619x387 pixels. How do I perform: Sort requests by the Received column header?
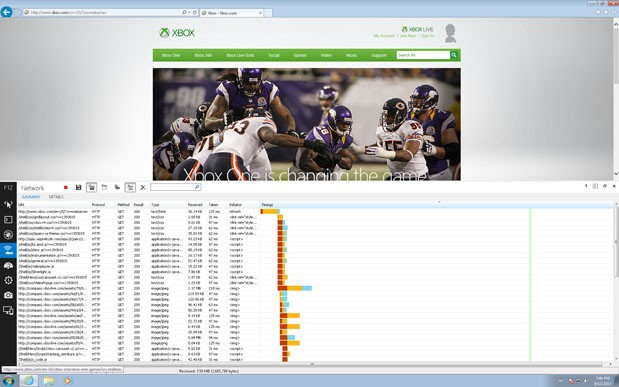point(195,205)
